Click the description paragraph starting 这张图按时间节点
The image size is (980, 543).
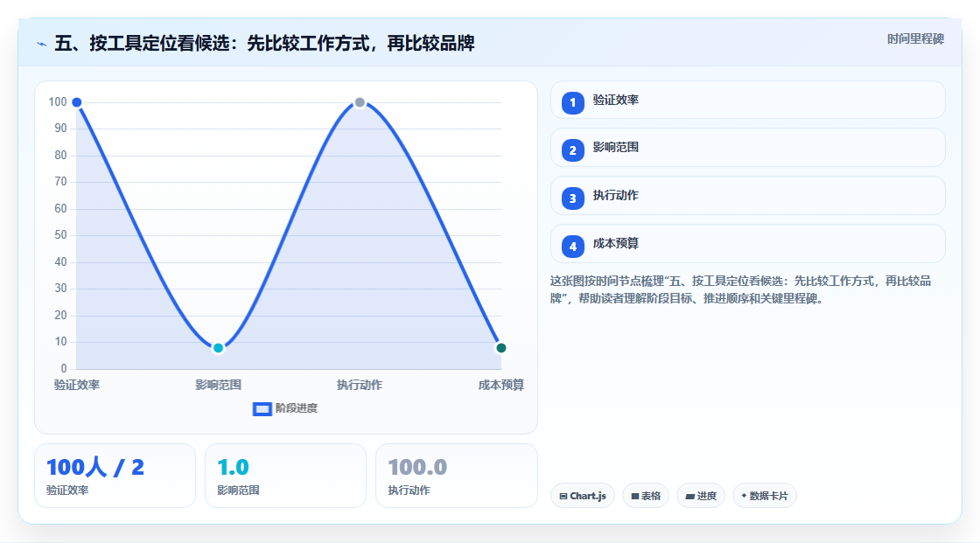coord(741,290)
